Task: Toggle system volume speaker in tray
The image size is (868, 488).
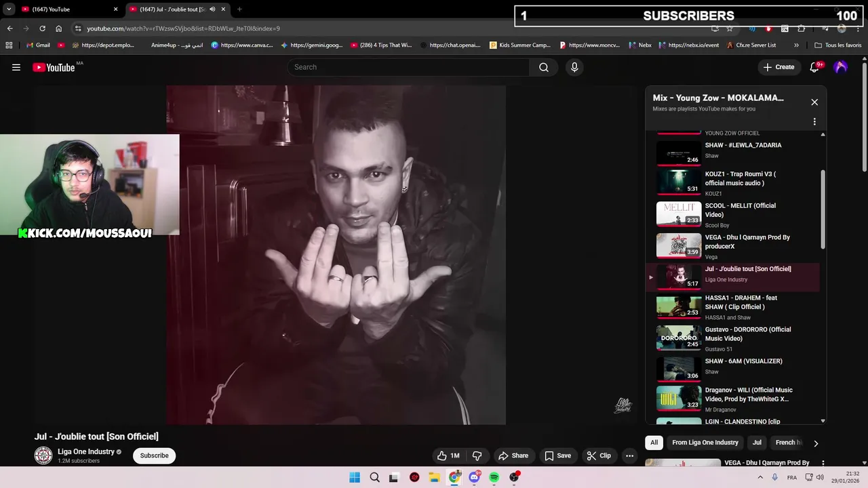Action: click(820, 477)
